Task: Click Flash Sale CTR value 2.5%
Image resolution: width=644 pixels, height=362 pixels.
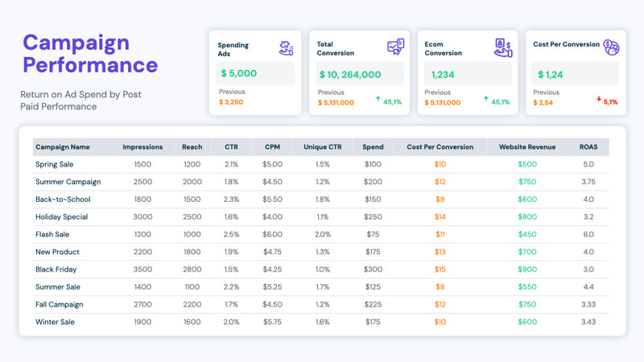Action: [x=231, y=234]
